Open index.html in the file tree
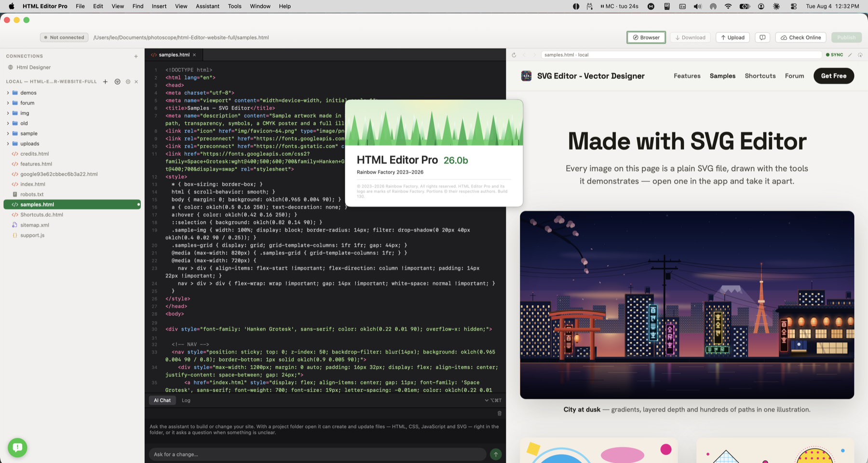868x463 pixels. pyautogui.click(x=72, y=184)
